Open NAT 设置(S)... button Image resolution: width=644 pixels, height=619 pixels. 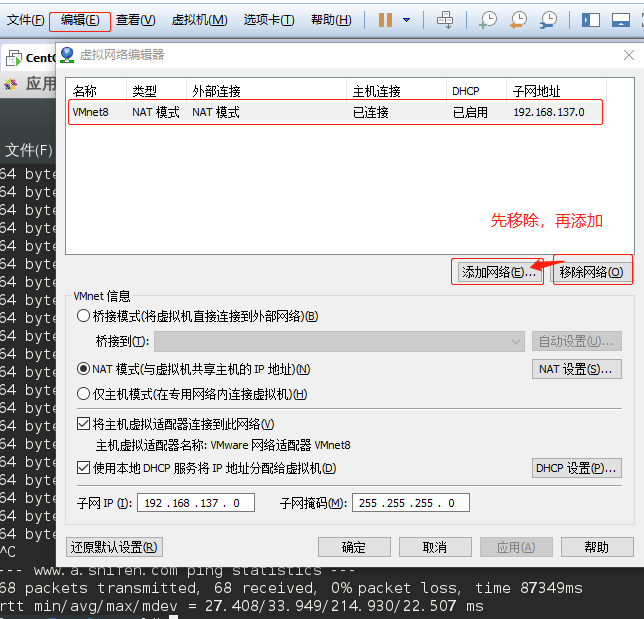(x=577, y=369)
